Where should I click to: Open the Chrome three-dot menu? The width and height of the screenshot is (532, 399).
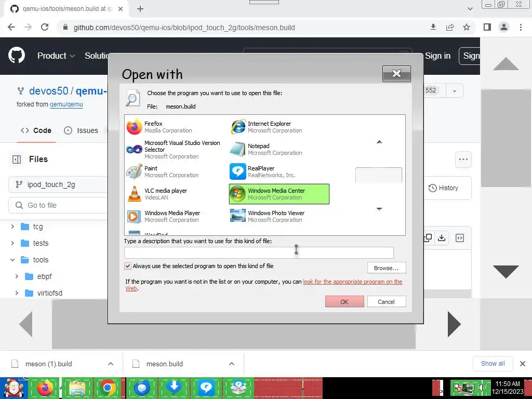click(x=521, y=27)
